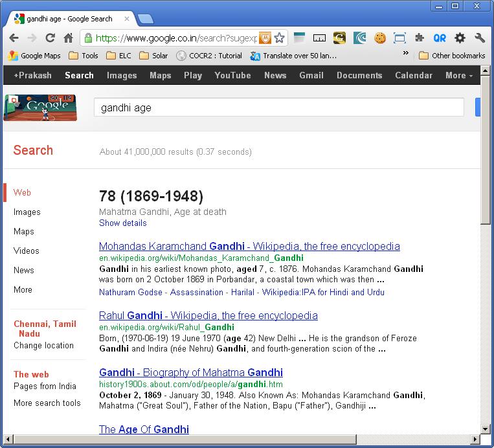Viewport: 494px width, 448px height.
Task: Open the Tools bookmark folder
Action: 84,56
